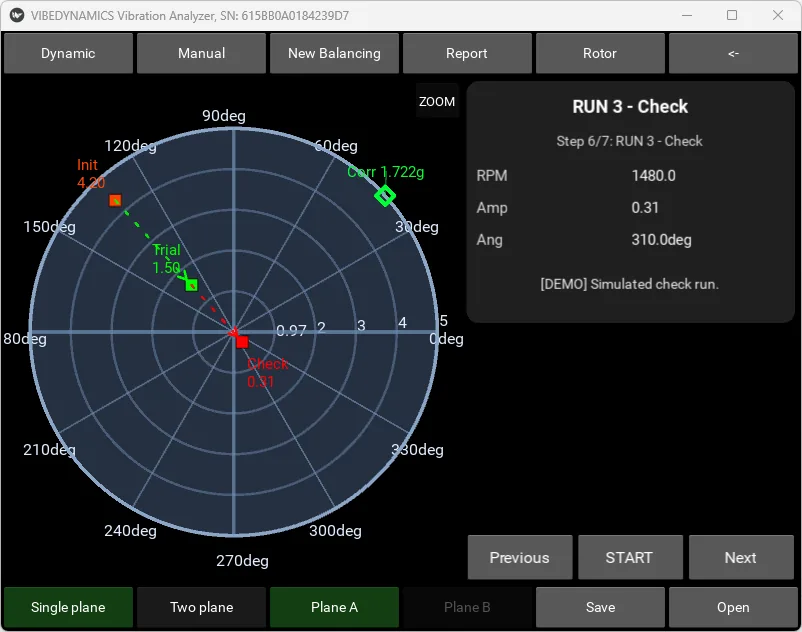The width and height of the screenshot is (802, 632).
Task: Click the RPM value 1480.0
Action: [x=653, y=176]
